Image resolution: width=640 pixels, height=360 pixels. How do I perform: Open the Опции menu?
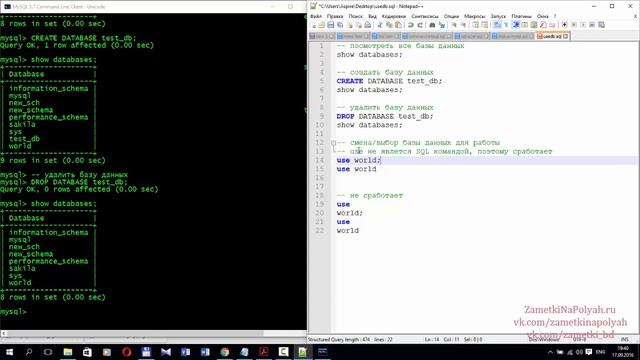[x=451, y=16]
